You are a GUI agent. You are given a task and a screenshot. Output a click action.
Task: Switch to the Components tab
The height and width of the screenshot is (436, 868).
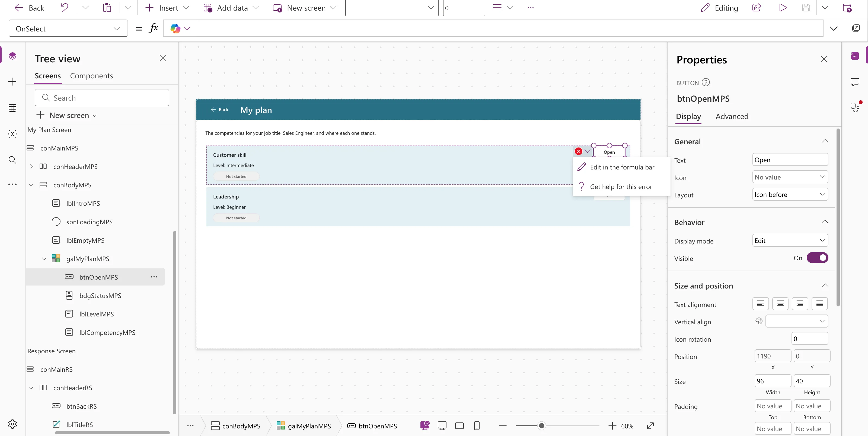pos(91,75)
